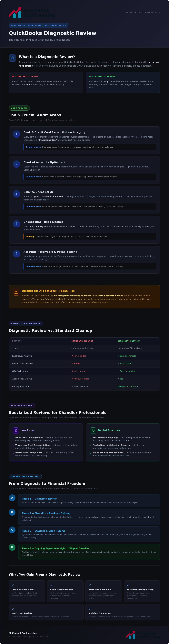Click the Diagnostic Review column header in table
Image resolution: width=169 pixels, height=644 pixels.
pos(129,341)
